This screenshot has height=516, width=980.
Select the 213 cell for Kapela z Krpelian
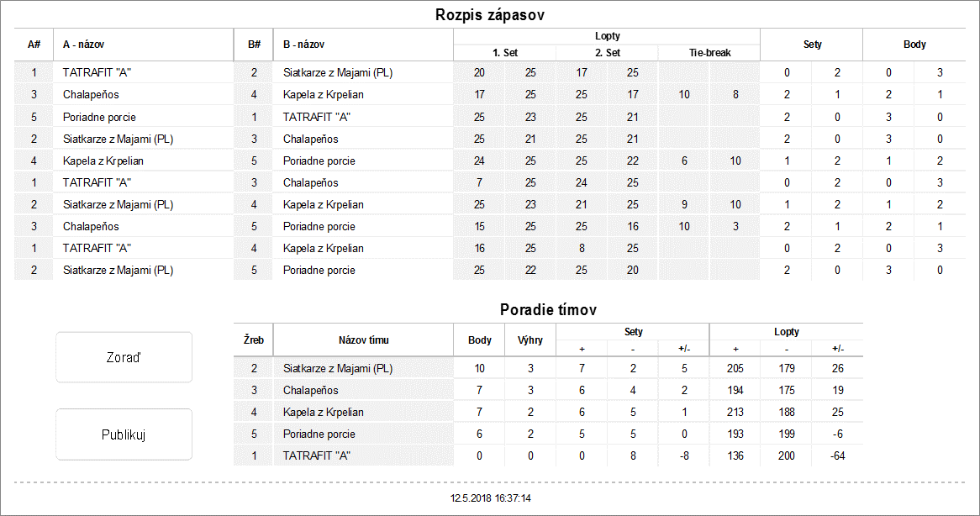735,412
